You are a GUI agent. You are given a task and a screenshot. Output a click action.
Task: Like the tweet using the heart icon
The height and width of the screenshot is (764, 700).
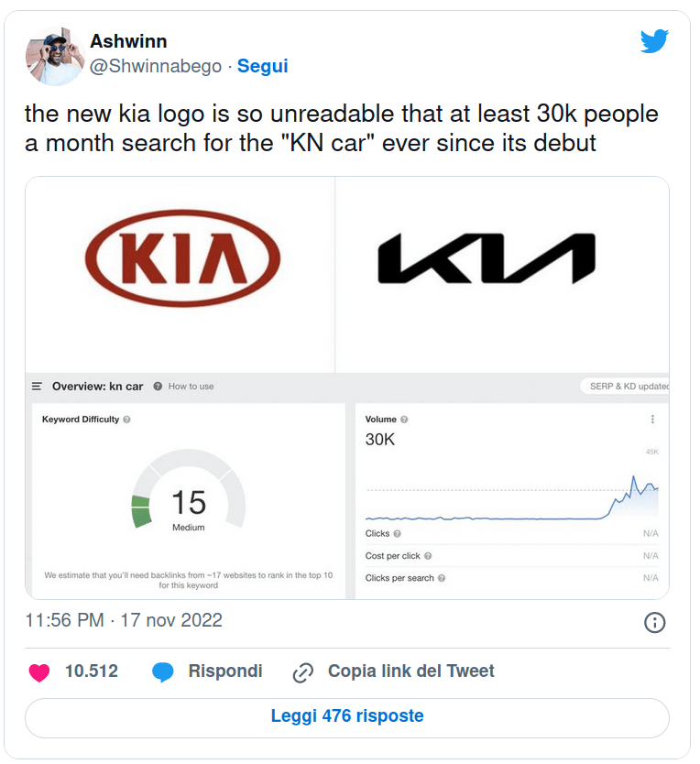[39, 671]
